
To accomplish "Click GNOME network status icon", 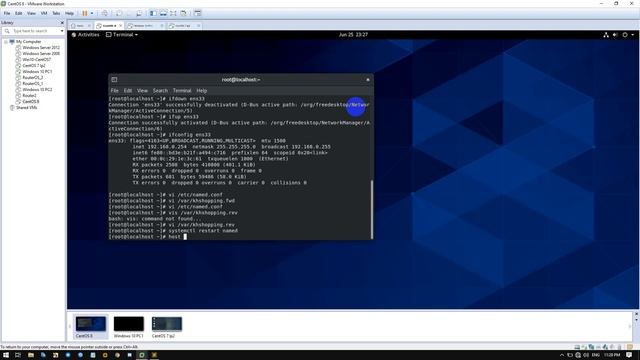I will pyautogui.click(x=606, y=35).
